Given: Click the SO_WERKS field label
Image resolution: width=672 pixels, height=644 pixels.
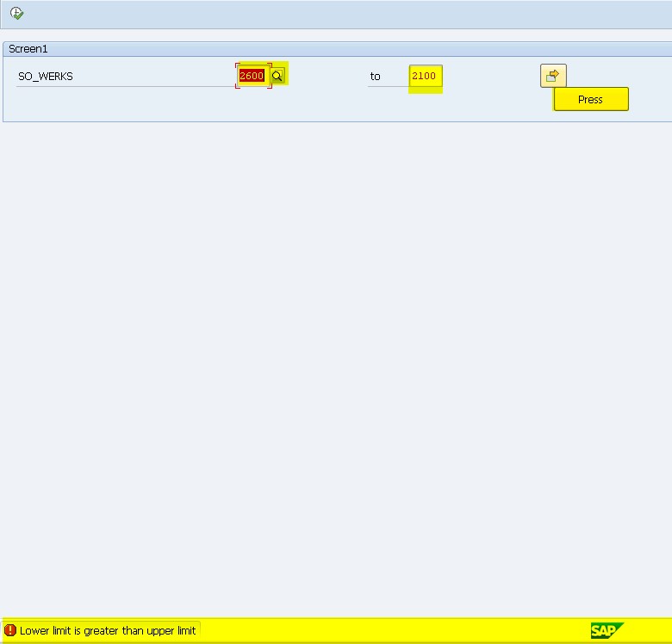Looking at the screenshot, I should 46,77.
